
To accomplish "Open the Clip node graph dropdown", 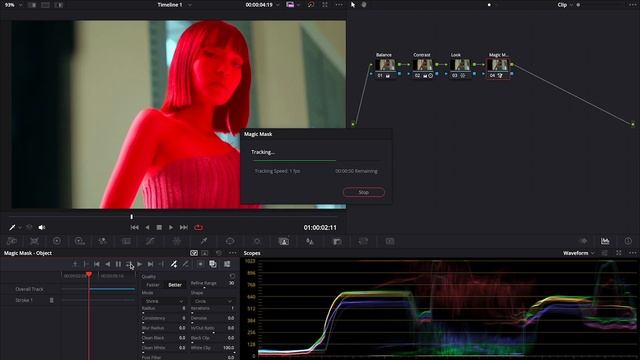I will pos(565,5).
